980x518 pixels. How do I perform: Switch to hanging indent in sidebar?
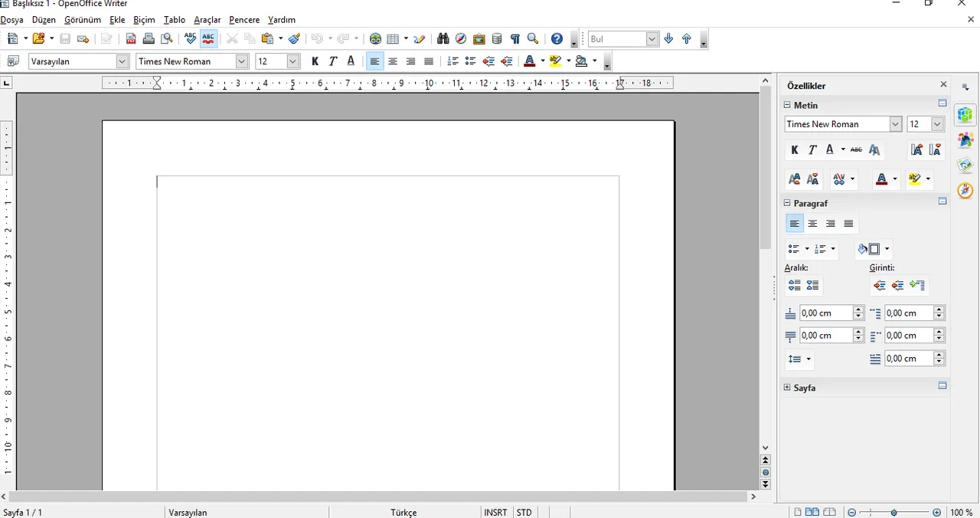coord(917,285)
